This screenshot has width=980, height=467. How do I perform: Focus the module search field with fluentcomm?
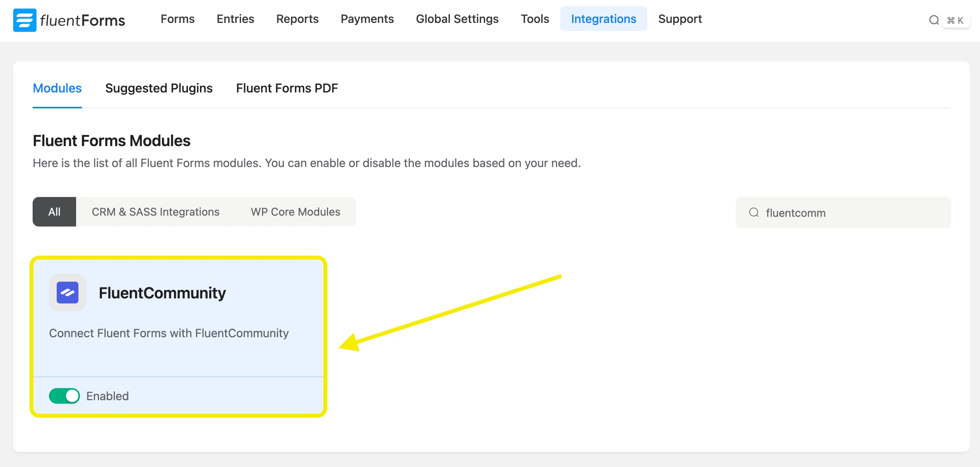coord(843,213)
